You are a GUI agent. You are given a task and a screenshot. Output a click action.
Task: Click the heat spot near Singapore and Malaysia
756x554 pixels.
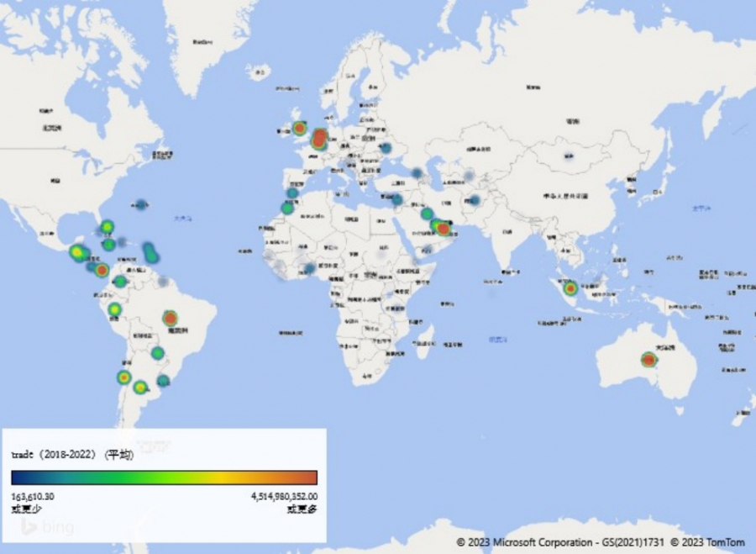click(570, 288)
